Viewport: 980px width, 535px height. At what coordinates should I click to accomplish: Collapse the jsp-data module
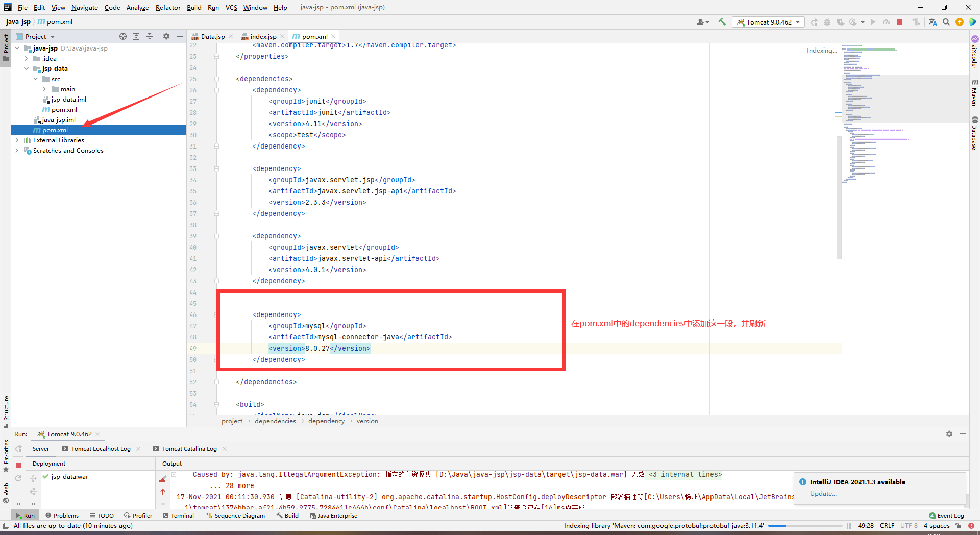(27, 69)
